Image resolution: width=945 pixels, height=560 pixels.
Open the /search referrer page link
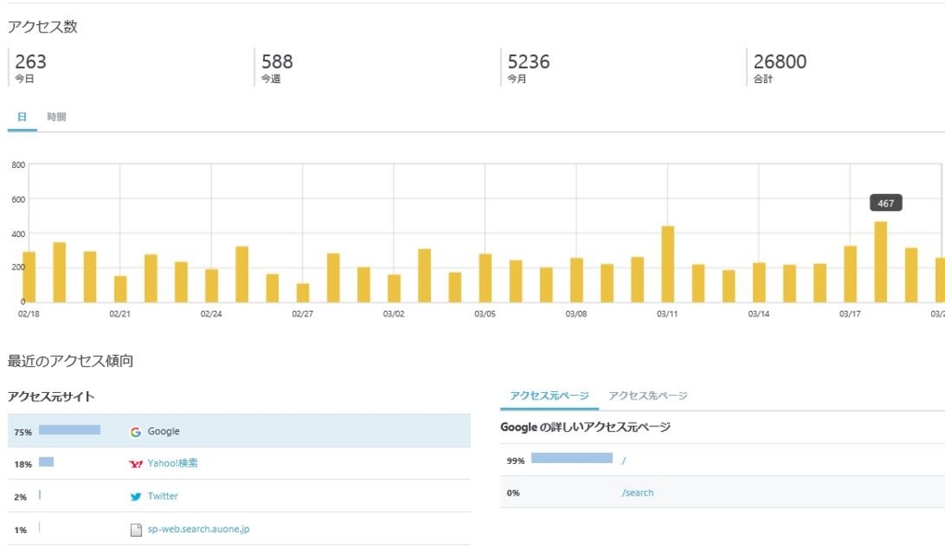pyautogui.click(x=638, y=493)
